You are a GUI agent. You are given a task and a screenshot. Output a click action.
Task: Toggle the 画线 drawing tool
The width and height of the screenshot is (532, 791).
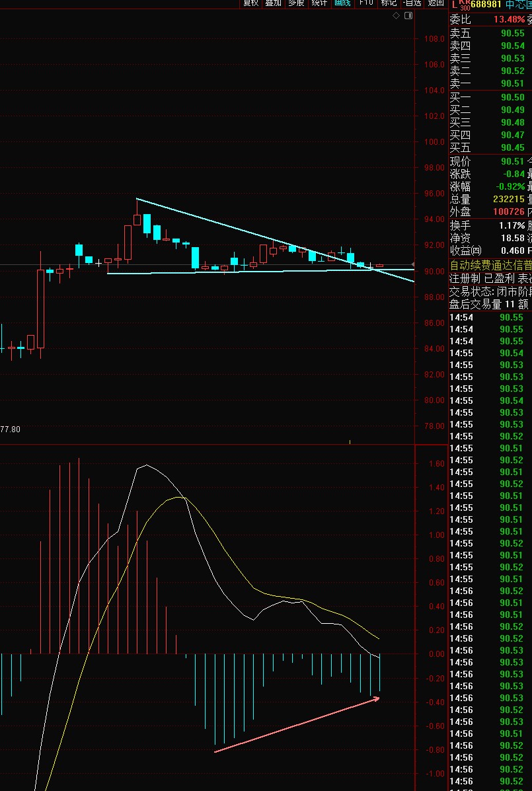342,3
